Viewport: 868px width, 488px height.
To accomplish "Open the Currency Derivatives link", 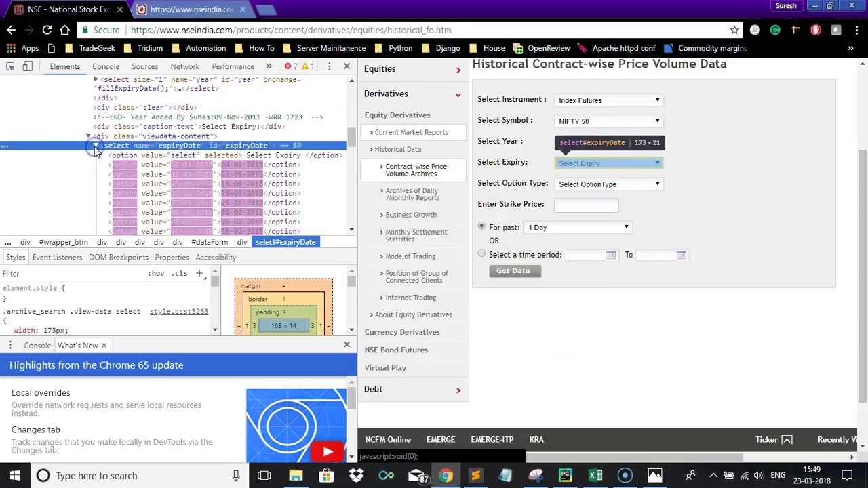I will pyautogui.click(x=402, y=332).
